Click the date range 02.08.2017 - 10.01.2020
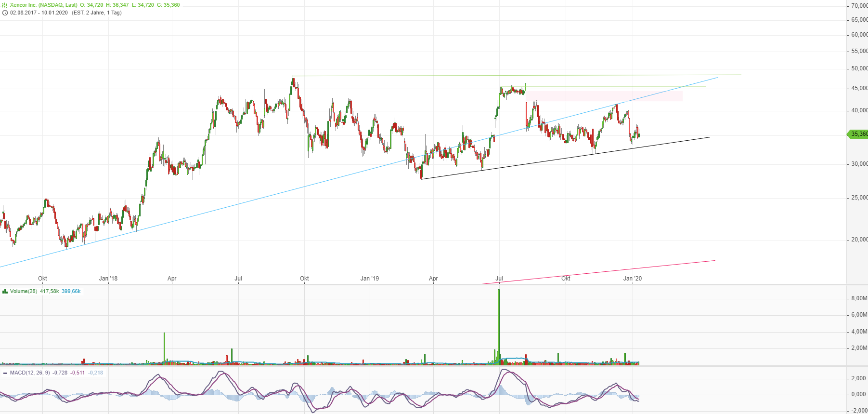The width and height of the screenshot is (868, 414). [39, 13]
